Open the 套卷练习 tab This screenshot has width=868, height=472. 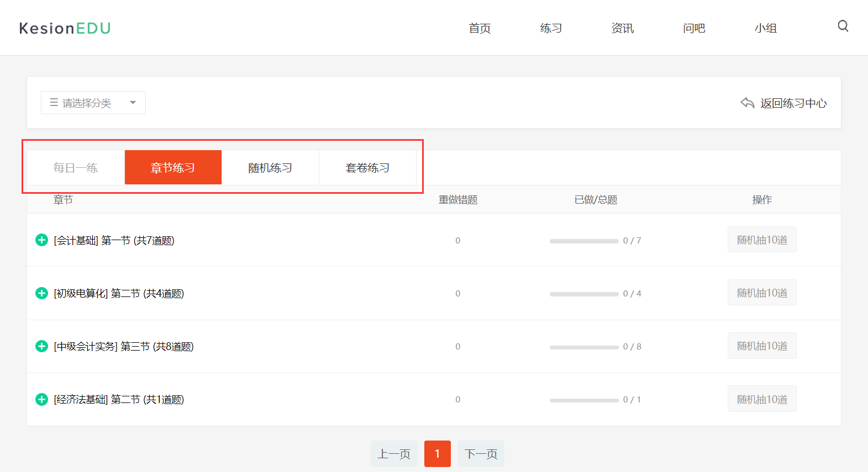tap(367, 168)
